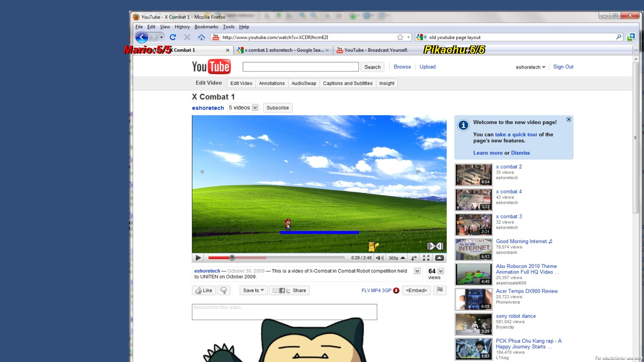Open the Save to dropdown
This screenshot has height=362, width=644.
tap(254, 290)
